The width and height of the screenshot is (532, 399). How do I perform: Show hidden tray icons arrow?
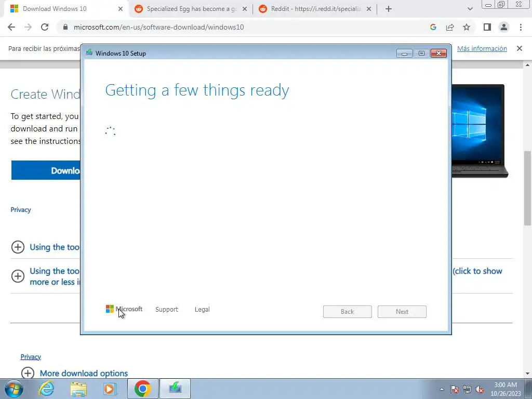tap(442, 389)
